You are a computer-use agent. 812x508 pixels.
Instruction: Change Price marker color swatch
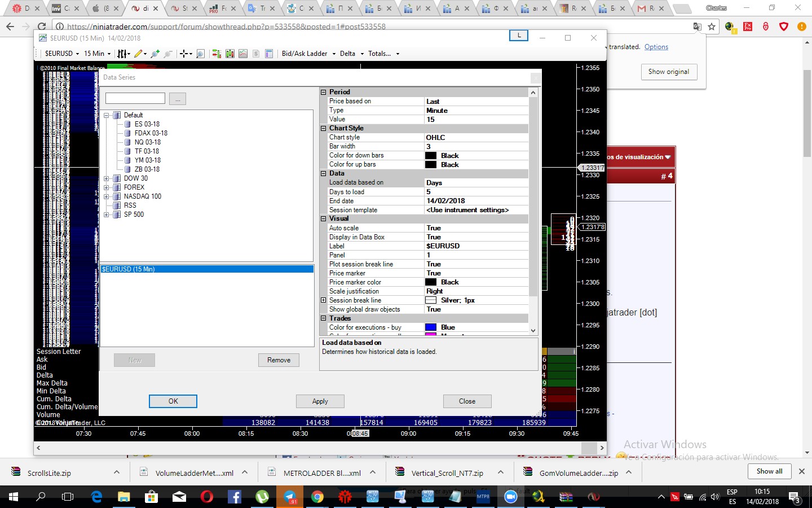[x=431, y=282]
